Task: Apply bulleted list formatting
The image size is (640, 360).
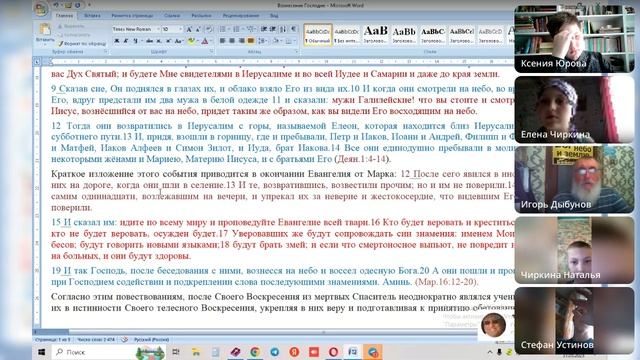Action: 223,29
